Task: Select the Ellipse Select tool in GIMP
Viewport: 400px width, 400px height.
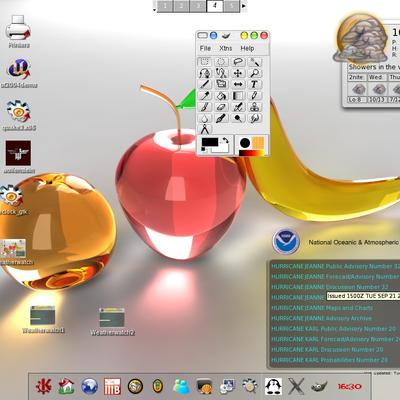Action: pos(221,62)
